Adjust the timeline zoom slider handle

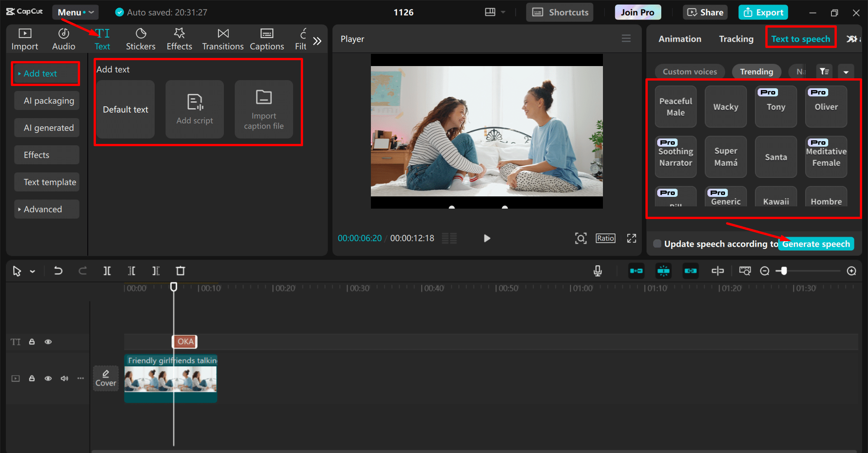click(784, 271)
